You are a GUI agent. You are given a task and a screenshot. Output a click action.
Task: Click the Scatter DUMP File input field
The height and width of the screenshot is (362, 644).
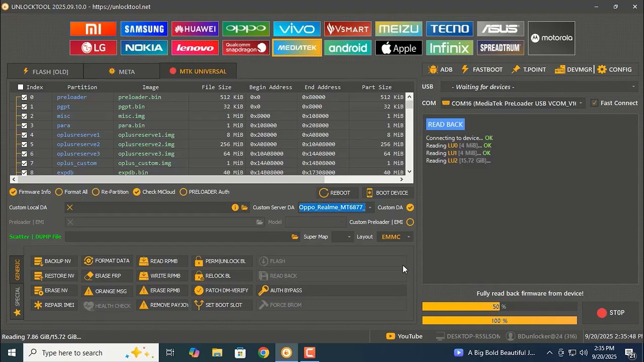[177, 237]
